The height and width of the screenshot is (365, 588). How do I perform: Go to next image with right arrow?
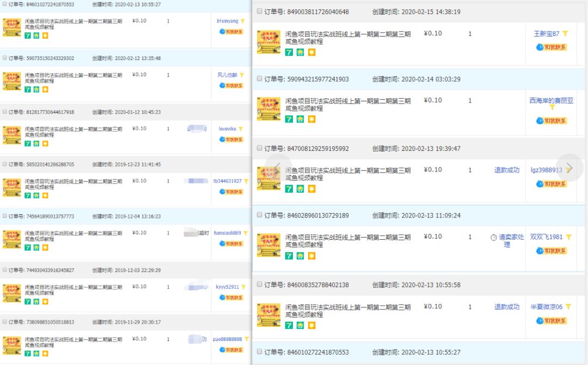coord(569,168)
